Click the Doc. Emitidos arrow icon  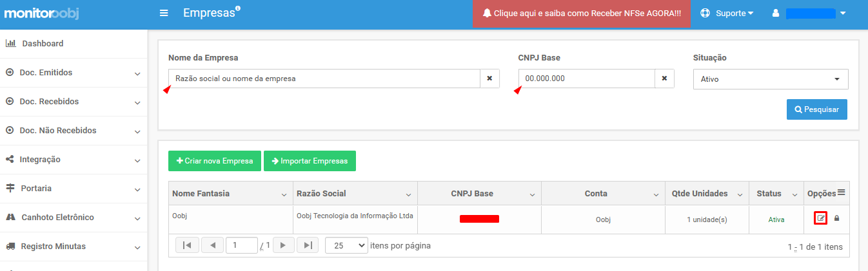(10, 73)
